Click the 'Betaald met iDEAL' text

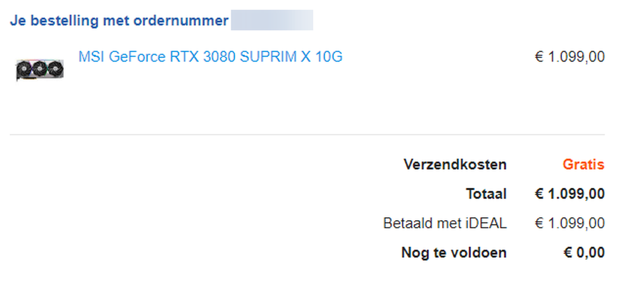[445, 223]
